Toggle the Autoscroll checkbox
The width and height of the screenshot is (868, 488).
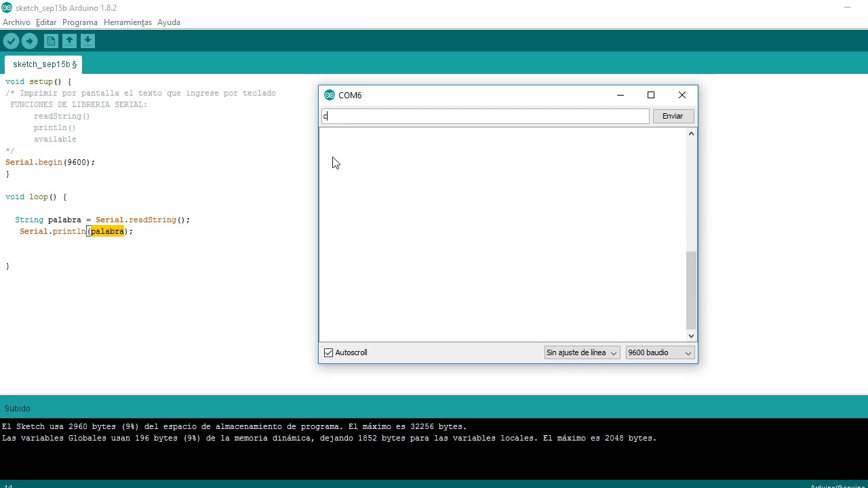[x=328, y=352]
